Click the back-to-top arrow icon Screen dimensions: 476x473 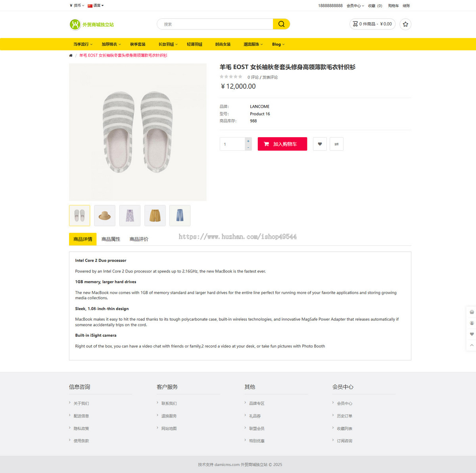pyautogui.click(x=472, y=345)
